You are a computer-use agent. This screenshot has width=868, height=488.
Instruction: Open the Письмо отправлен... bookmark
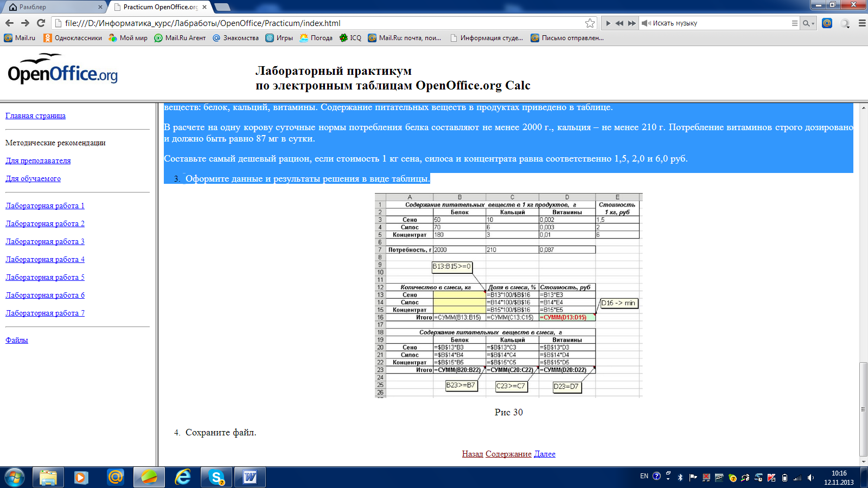567,38
